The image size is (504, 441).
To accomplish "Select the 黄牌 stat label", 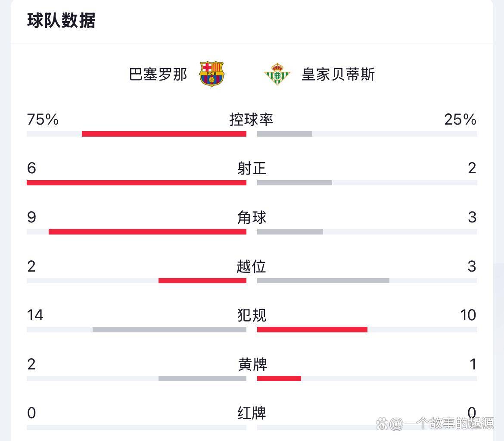I will [252, 364].
